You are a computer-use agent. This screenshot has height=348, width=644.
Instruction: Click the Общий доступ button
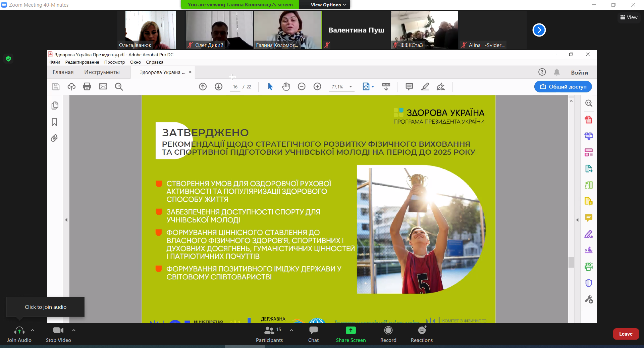[563, 87]
